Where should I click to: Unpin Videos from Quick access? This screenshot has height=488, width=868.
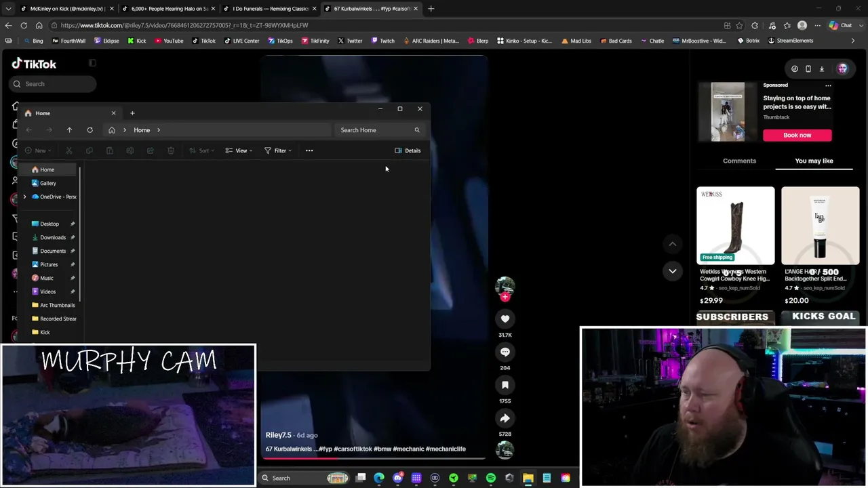coord(73,291)
